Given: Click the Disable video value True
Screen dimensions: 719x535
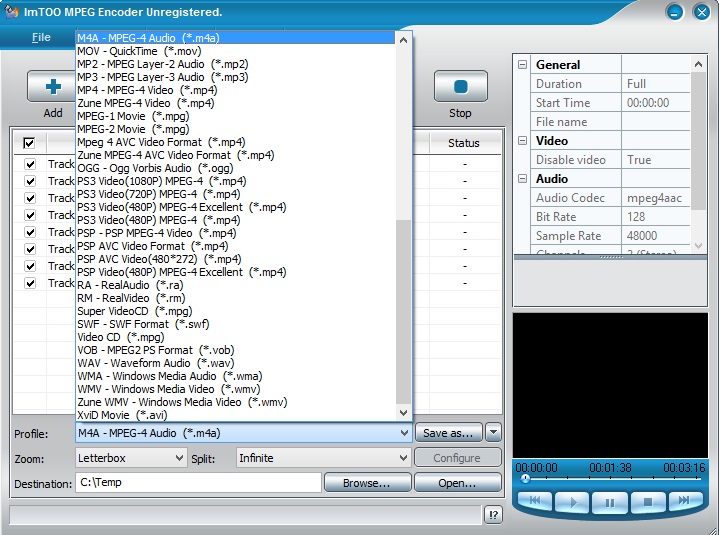Looking at the screenshot, I should pyautogui.click(x=655, y=160).
